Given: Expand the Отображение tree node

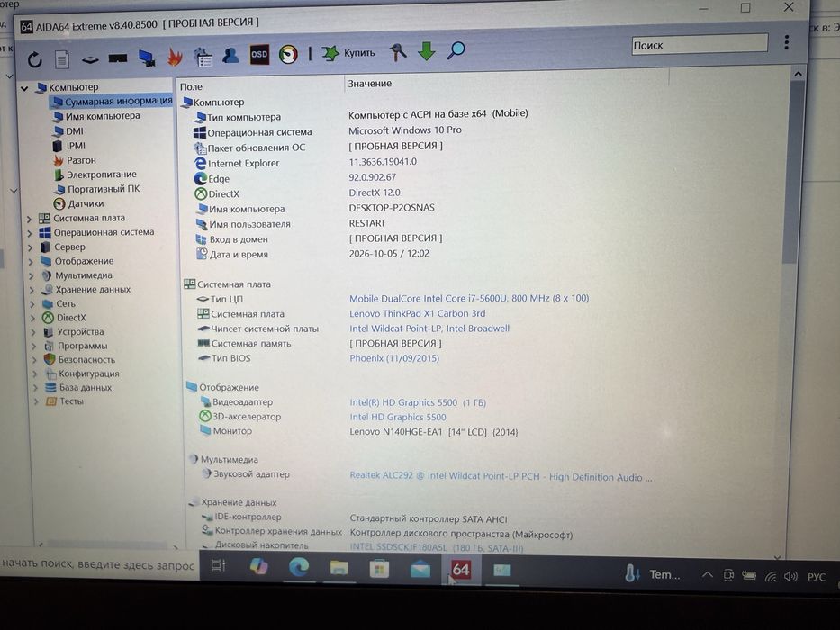Looking at the screenshot, I should coord(32,262).
